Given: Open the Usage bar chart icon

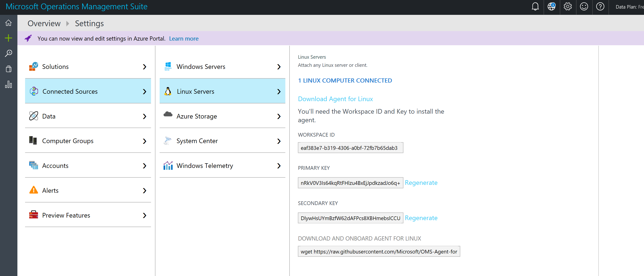Looking at the screenshot, I should click(9, 84).
